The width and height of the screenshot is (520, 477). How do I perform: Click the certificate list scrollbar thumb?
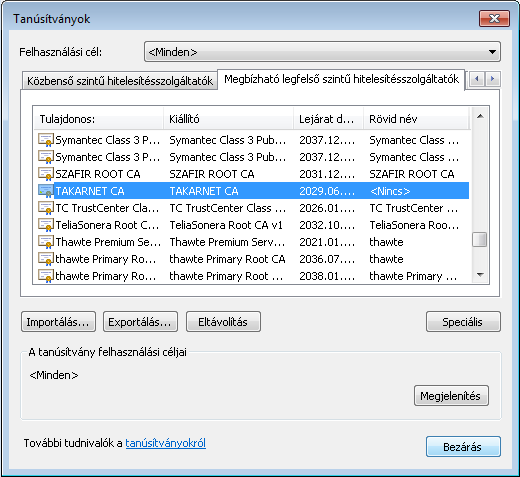480,240
